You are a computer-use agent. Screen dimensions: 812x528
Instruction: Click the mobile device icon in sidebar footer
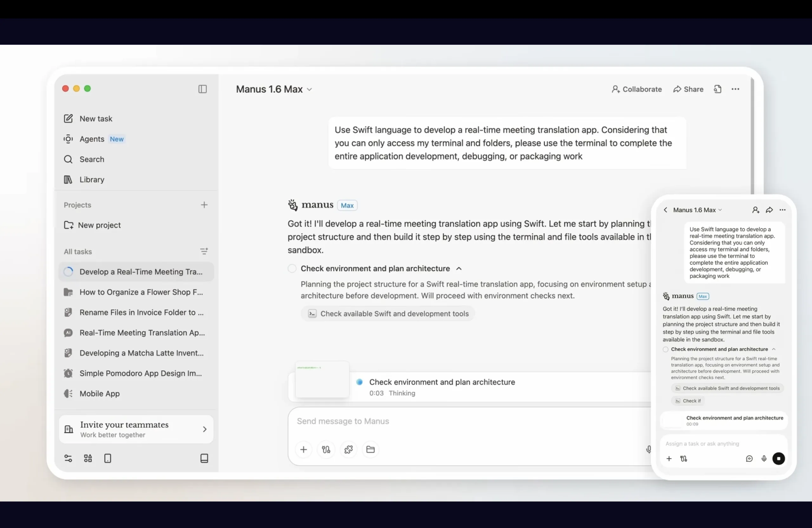pos(108,458)
